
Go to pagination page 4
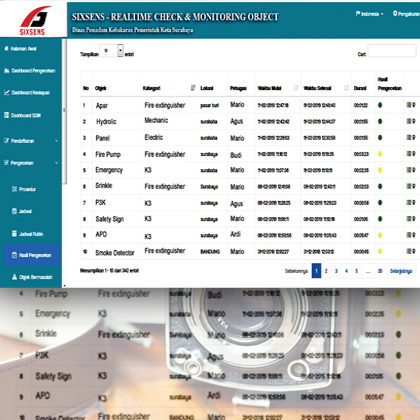(x=346, y=271)
